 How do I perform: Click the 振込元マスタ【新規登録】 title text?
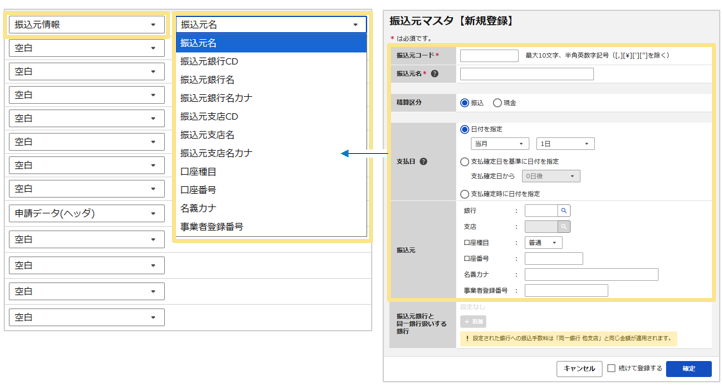tap(452, 21)
